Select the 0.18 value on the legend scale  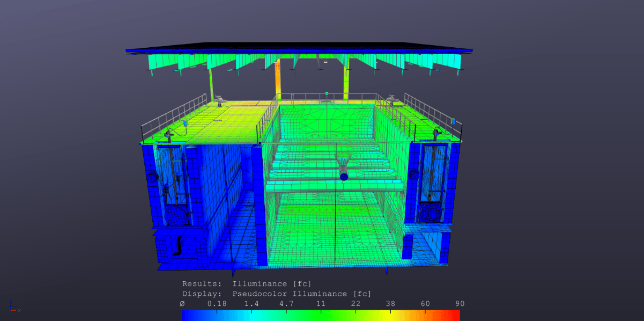(x=216, y=304)
